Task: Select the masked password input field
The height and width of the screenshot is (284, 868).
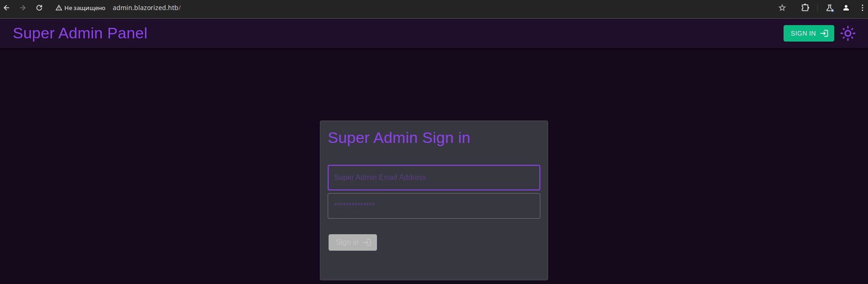Action: pyautogui.click(x=434, y=206)
